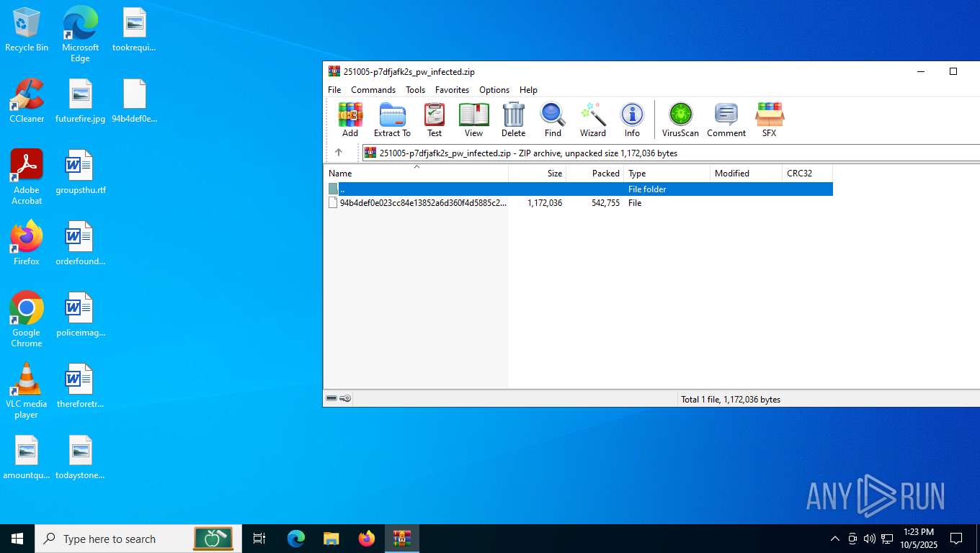980x553 pixels.
Task: Sort list by CRC32 column header
Action: coord(808,173)
